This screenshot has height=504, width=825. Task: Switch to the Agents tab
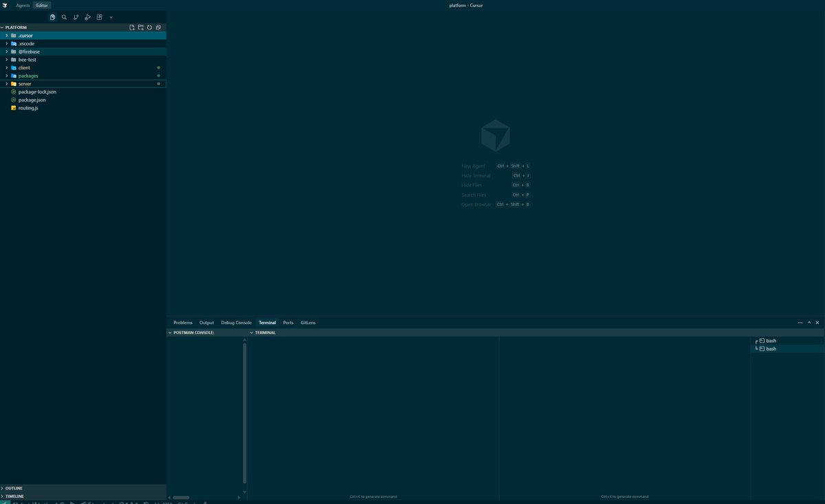[23, 5]
